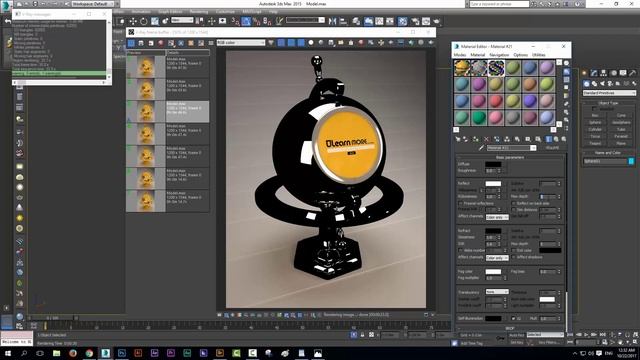Uncheck the Self-illumination GI checkbox
This screenshot has width=640, height=360.
tap(513, 318)
